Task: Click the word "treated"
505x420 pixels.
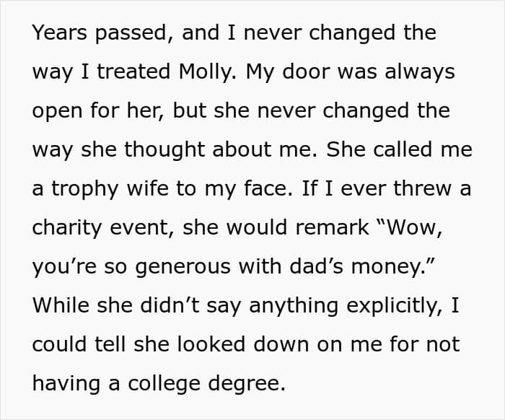Action: [x=133, y=71]
